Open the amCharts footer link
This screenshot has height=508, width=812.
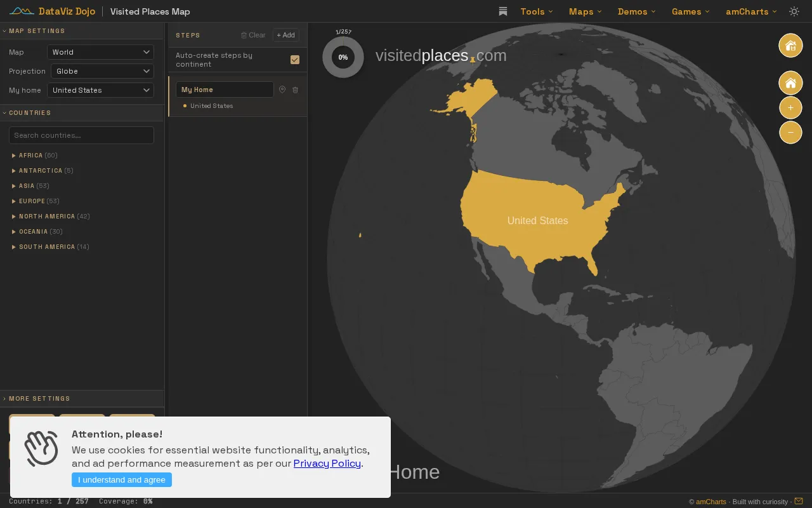(x=711, y=501)
